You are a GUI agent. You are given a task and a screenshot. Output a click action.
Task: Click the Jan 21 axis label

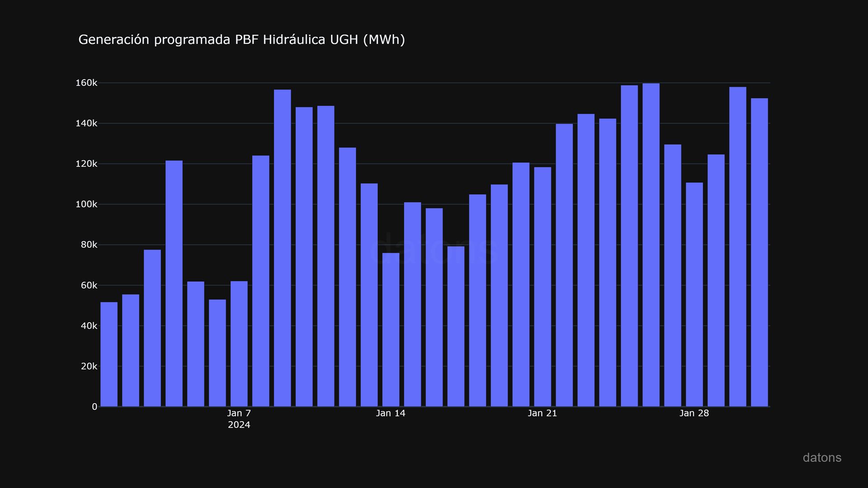[x=542, y=413]
